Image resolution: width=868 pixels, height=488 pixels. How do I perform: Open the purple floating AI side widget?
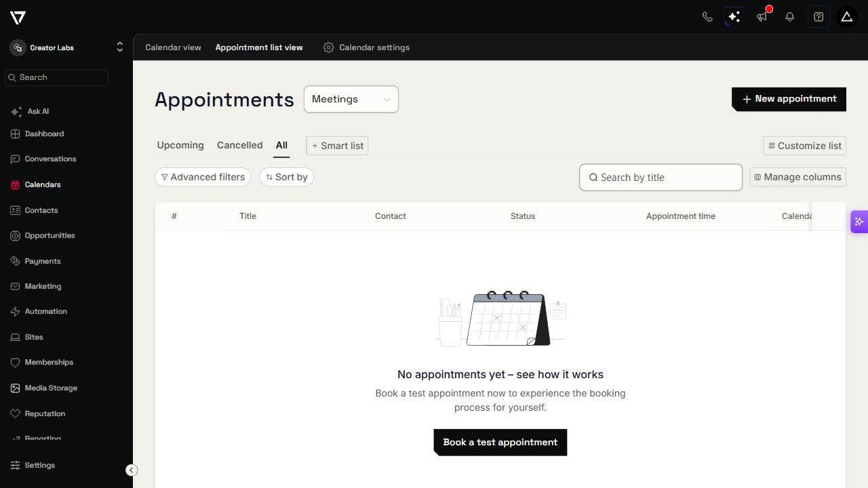pyautogui.click(x=859, y=222)
